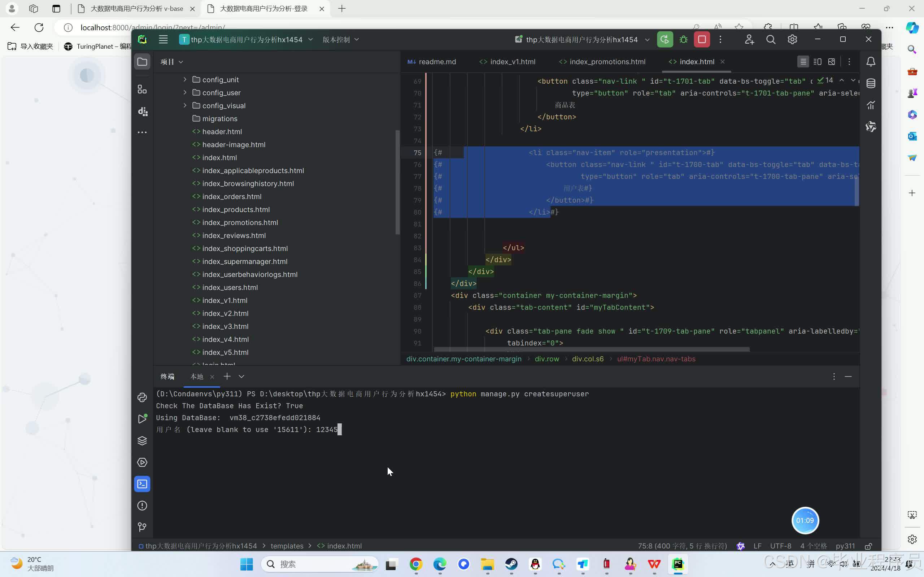The height and width of the screenshot is (577, 924).
Task: Click the Debug bug icon
Action: click(684, 40)
